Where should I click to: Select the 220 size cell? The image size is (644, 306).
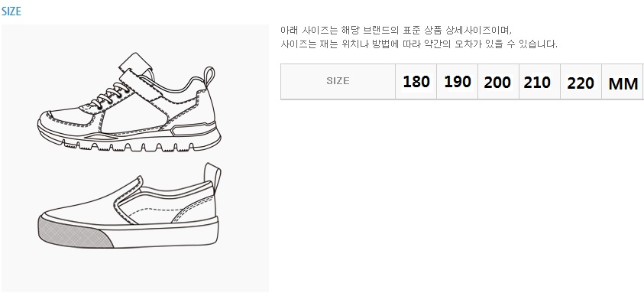581,83
